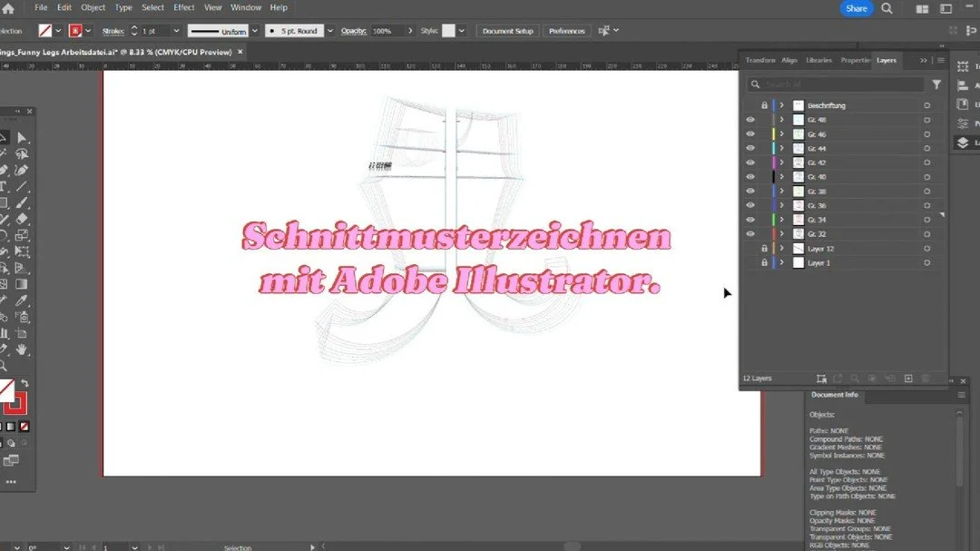The width and height of the screenshot is (980, 551).
Task: Select the Eyedropper tool
Action: [x=22, y=300]
